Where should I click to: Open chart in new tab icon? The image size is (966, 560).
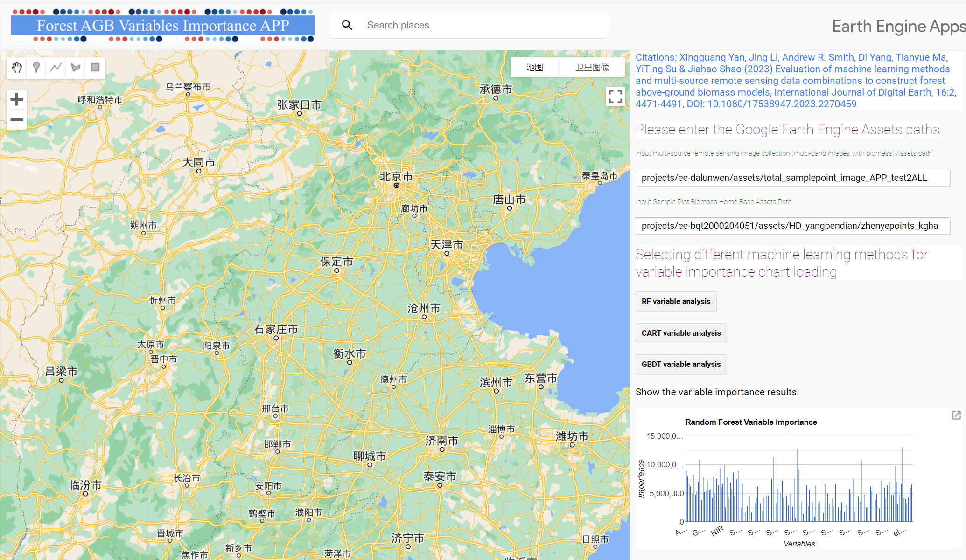(x=956, y=415)
